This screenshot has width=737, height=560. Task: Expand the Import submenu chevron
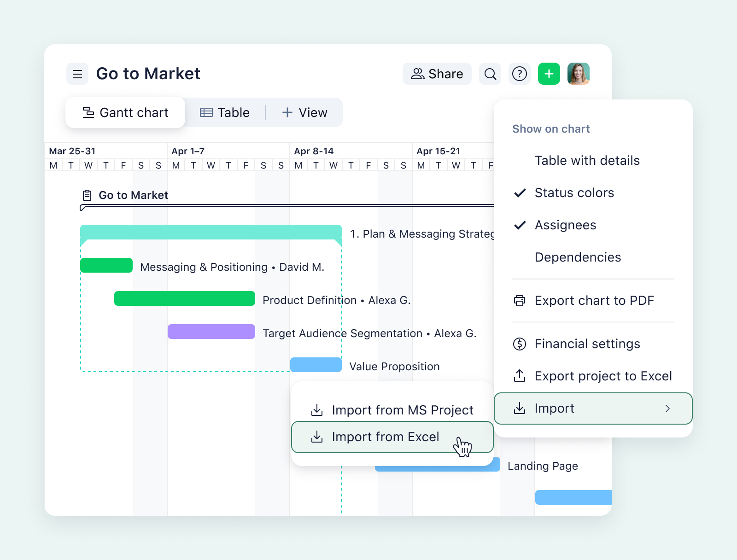point(667,408)
